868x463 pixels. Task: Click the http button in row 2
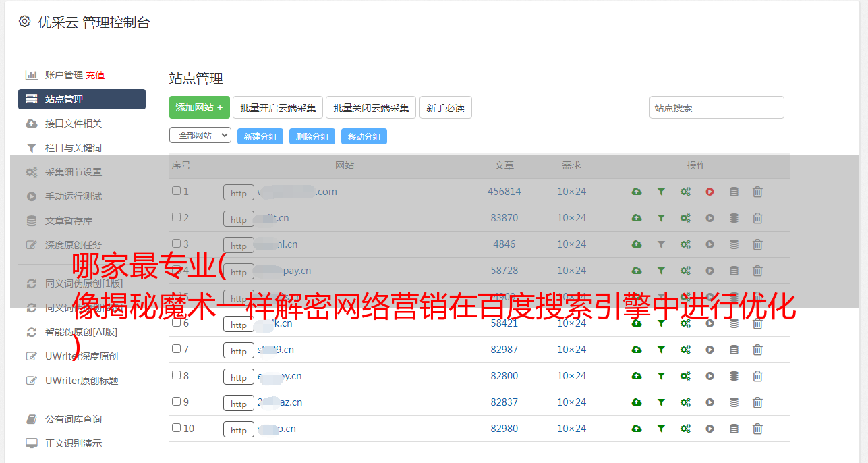(x=239, y=219)
